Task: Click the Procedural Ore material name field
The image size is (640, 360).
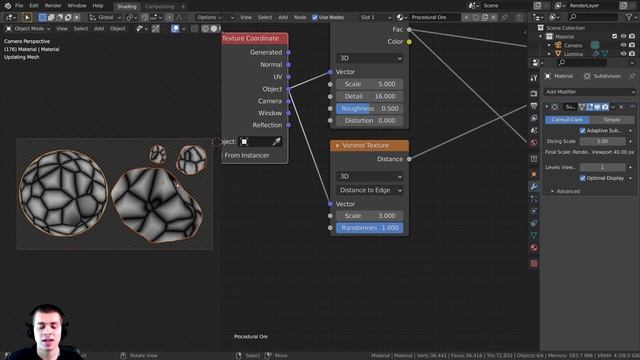Action: 435,18
